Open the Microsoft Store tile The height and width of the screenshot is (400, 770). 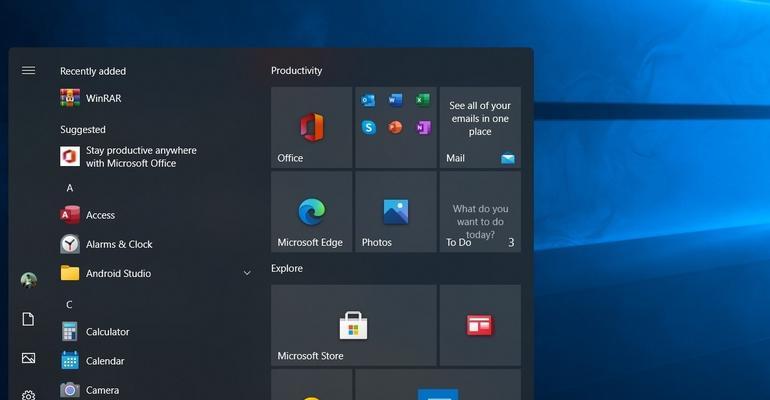point(354,325)
